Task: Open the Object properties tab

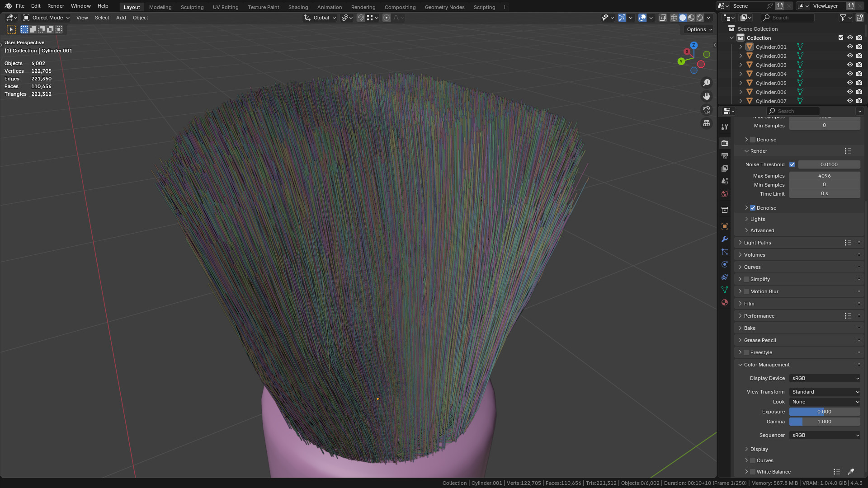Action: [x=725, y=226]
